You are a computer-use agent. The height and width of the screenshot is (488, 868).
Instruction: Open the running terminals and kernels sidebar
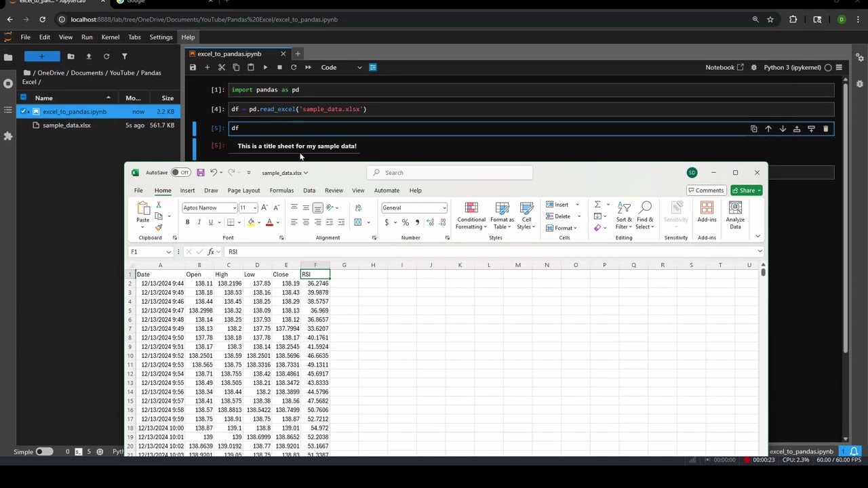(8, 83)
